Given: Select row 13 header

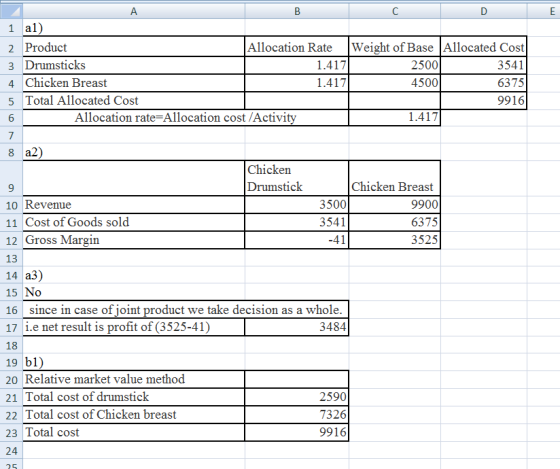Looking at the screenshot, I should click(x=11, y=258).
